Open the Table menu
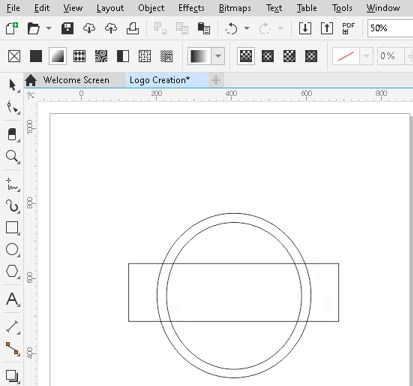The width and height of the screenshot is (413, 386). (307, 8)
